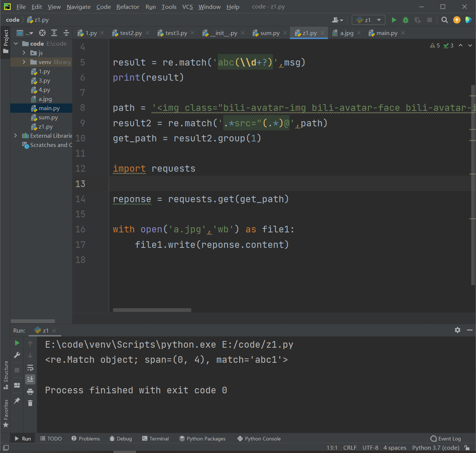Collapse all items in Project tree
The height and width of the screenshot is (453, 476).
[66, 33]
